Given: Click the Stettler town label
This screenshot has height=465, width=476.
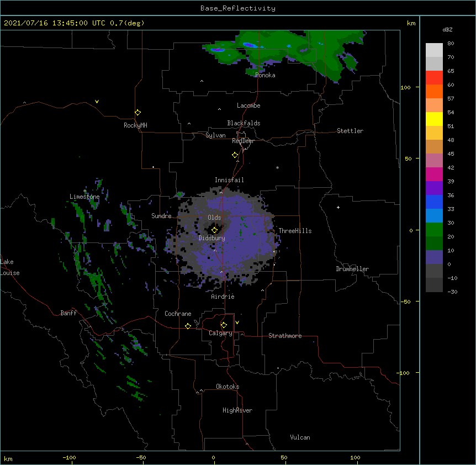Looking at the screenshot, I should 350,131.
